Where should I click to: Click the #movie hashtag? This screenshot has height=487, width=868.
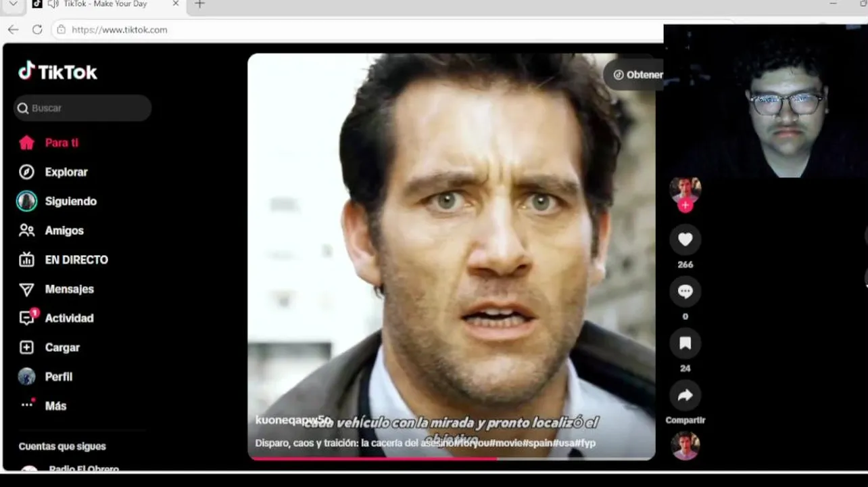point(506,443)
